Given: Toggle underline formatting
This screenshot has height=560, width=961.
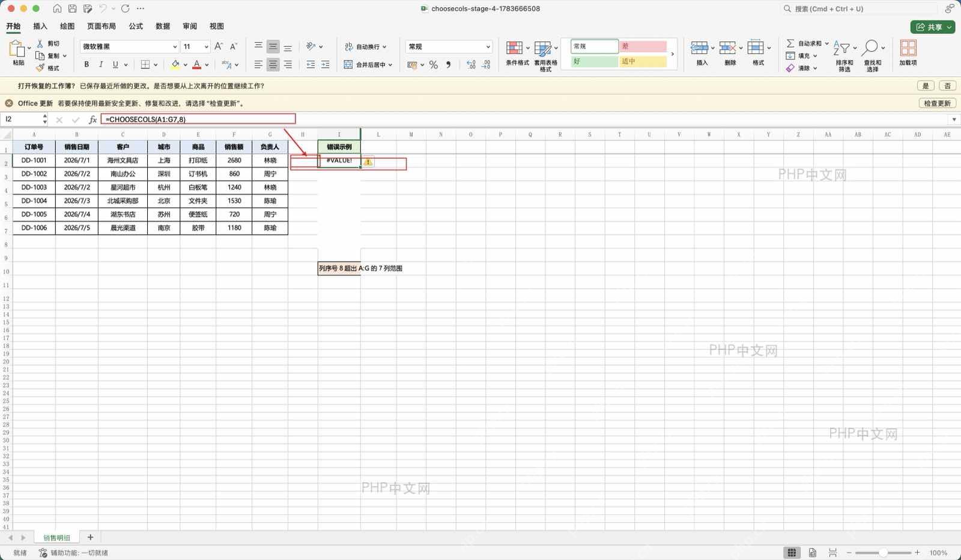Looking at the screenshot, I should [115, 64].
